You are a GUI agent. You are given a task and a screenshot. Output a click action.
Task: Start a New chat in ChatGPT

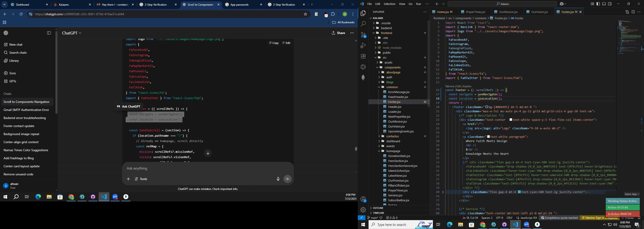click(16, 45)
